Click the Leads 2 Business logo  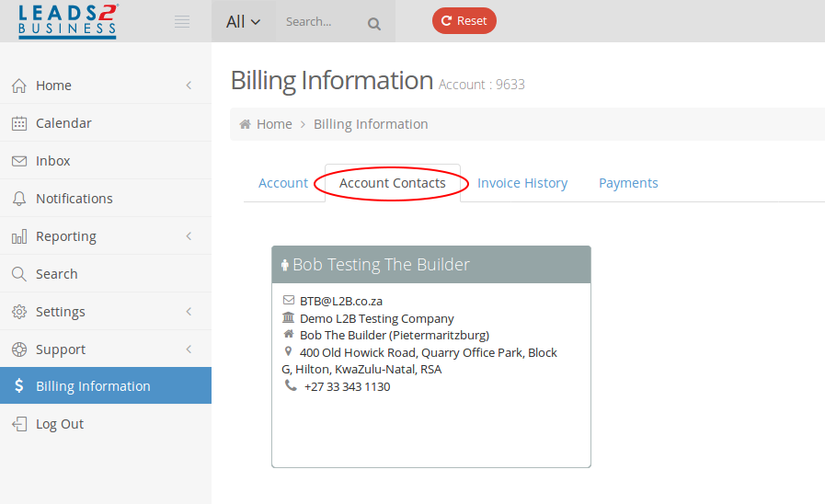point(67,21)
